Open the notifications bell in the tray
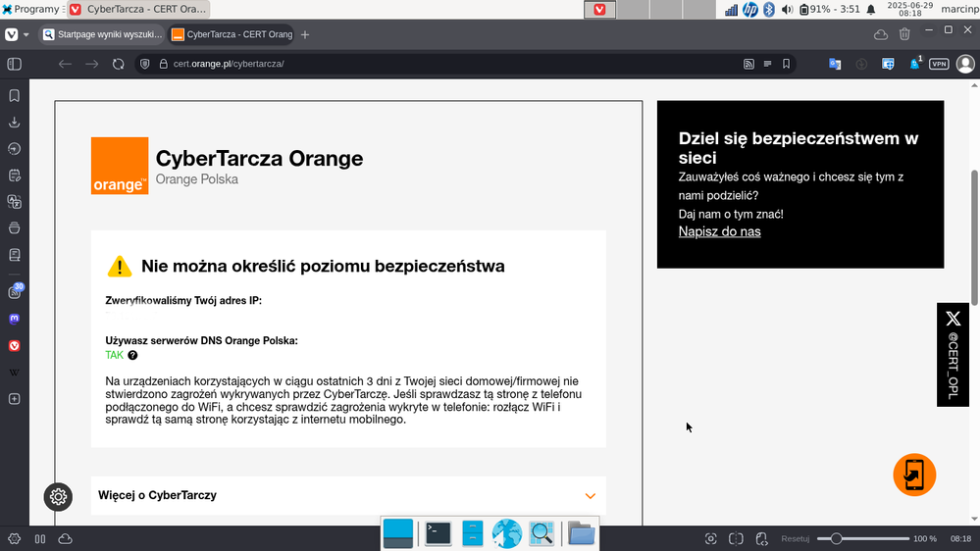Image resolution: width=980 pixels, height=551 pixels. (871, 10)
